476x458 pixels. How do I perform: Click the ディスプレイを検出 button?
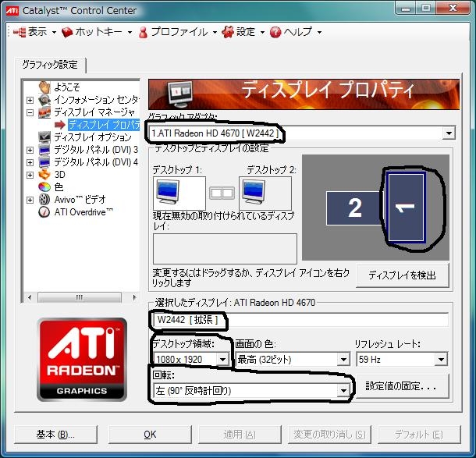pos(402,275)
